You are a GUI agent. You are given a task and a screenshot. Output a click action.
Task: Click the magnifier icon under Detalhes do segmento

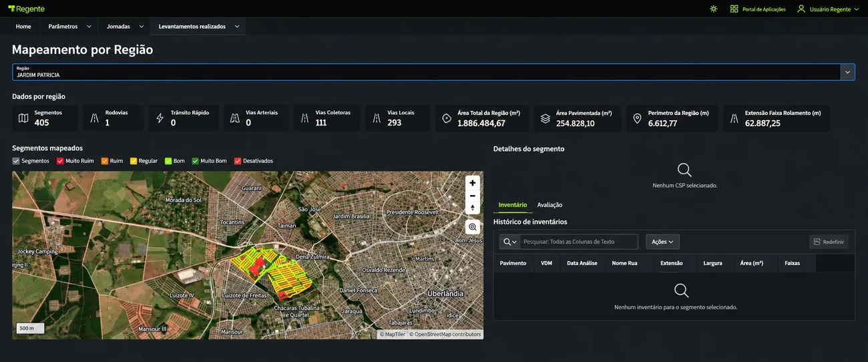click(684, 170)
